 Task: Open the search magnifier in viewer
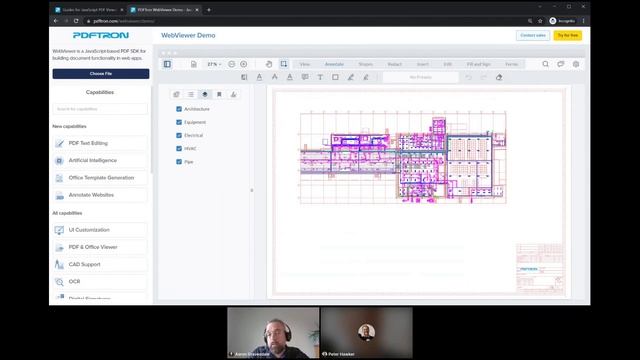(545, 64)
